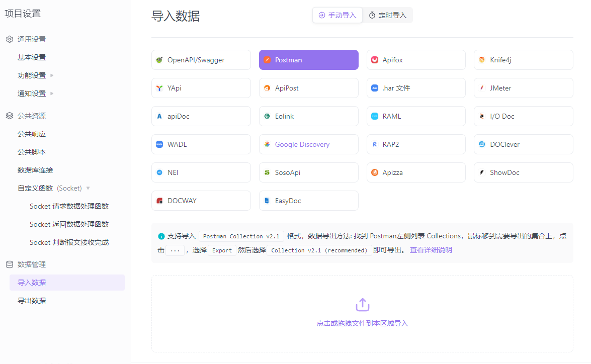This screenshot has height=364, width=591.
Task: Click the 通用设置 gear section header
Action: pyautogui.click(x=26, y=39)
